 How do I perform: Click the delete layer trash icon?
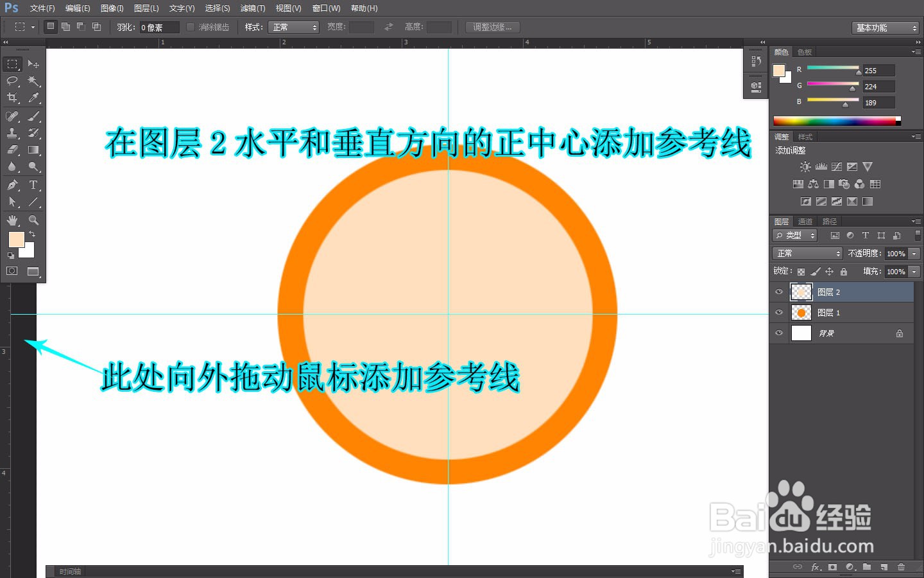[901, 567]
